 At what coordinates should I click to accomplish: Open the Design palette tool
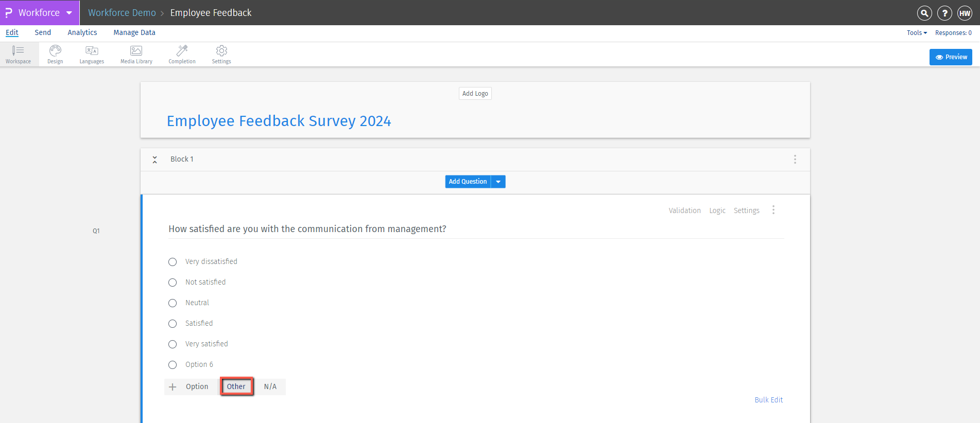(x=55, y=54)
